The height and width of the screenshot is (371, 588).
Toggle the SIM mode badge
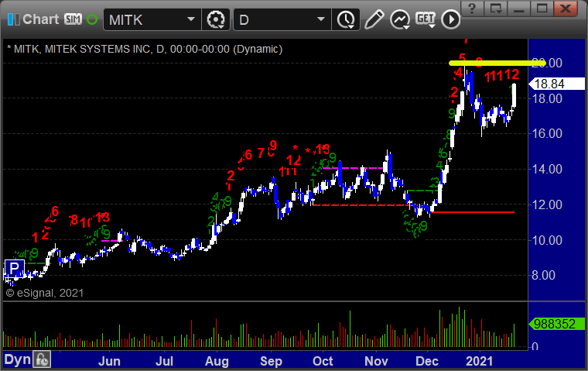[x=73, y=19]
